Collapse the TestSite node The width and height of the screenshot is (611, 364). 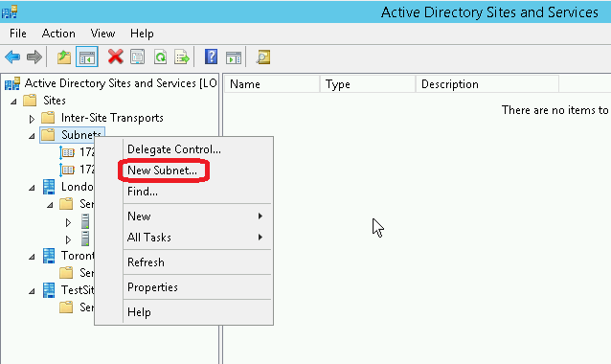(x=32, y=291)
